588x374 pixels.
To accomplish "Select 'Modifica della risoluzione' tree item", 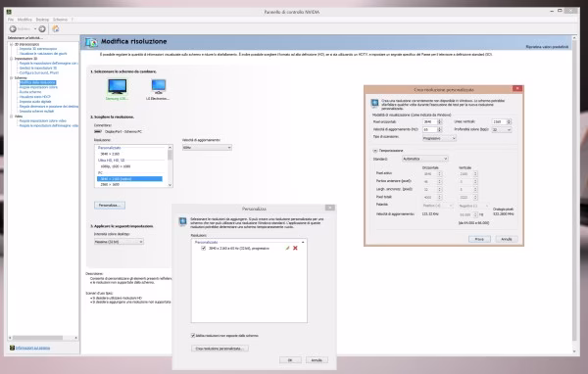I will click(x=37, y=82).
